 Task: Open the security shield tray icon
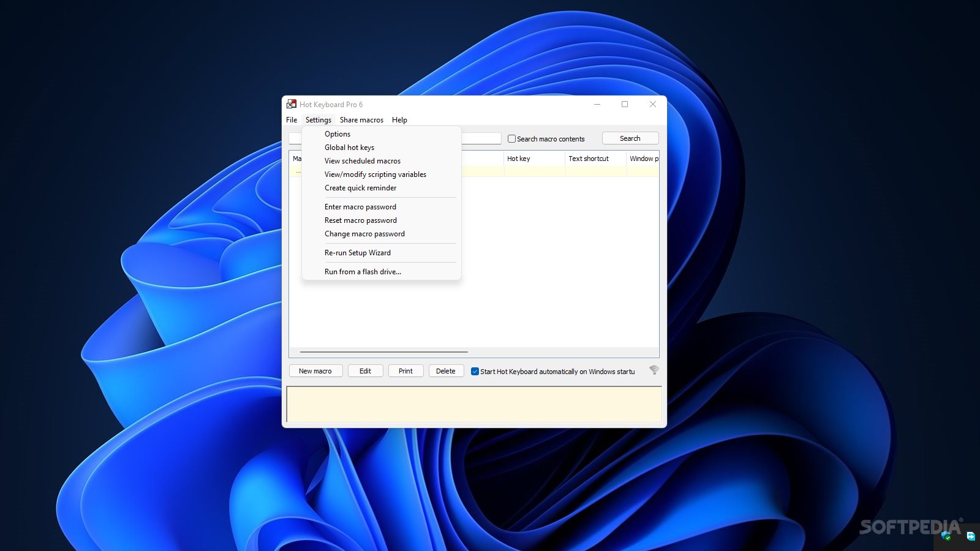(x=946, y=536)
